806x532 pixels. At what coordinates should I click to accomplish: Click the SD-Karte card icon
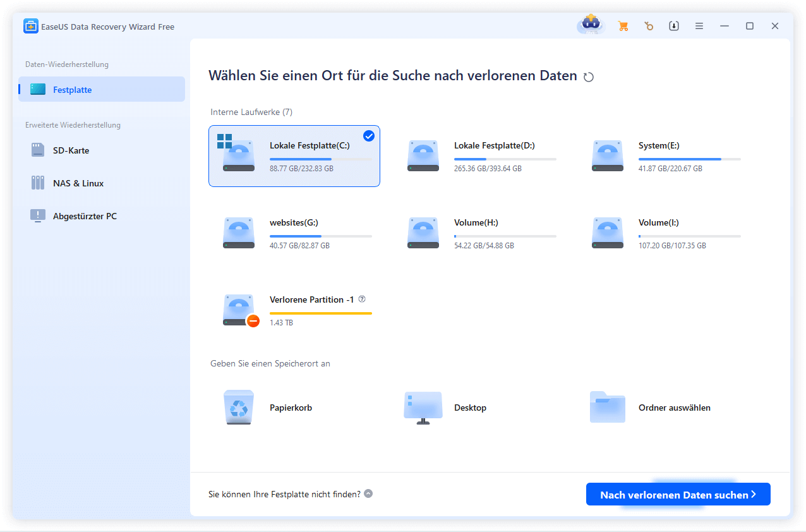(x=38, y=150)
